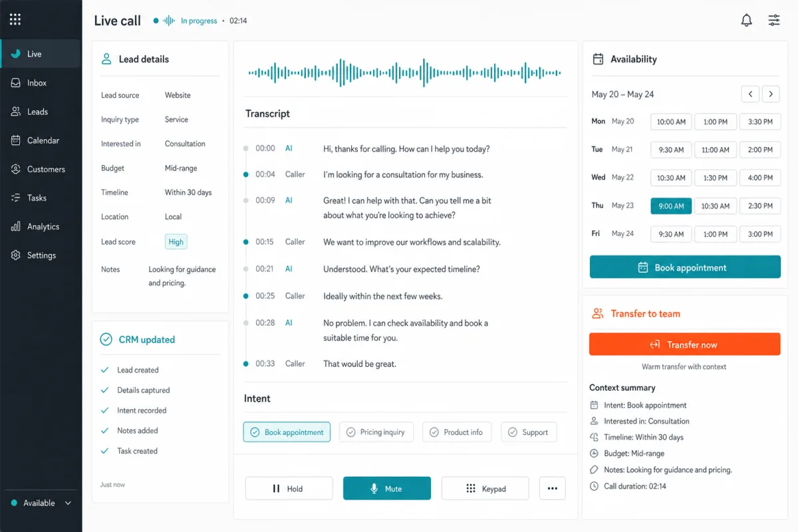Click the Inbox tray icon

tap(16, 83)
